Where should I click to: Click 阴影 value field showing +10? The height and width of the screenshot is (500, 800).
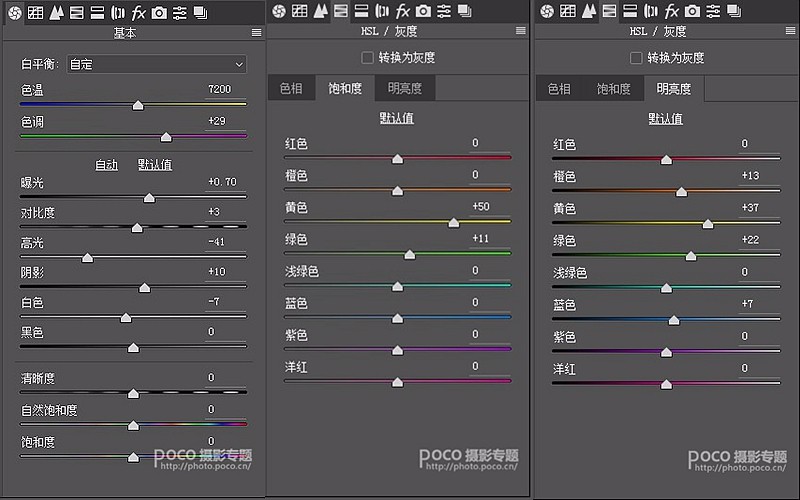click(x=226, y=271)
